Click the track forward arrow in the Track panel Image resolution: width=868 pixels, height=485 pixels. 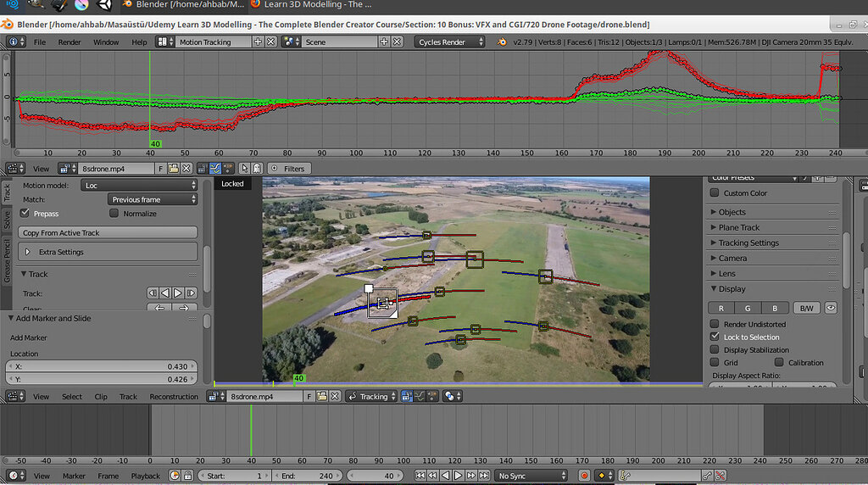(178, 293)
